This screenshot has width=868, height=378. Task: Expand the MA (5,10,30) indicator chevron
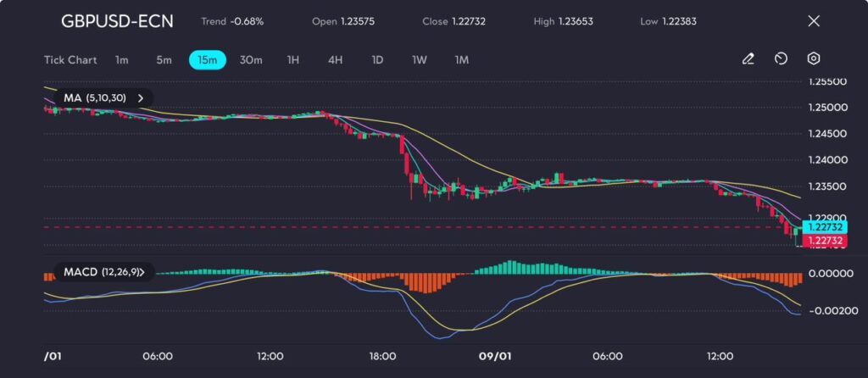[141, 98]
